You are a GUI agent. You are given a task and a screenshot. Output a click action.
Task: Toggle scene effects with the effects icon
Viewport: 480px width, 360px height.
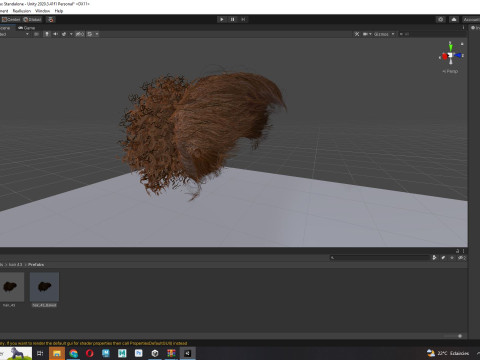coord(64,34)
